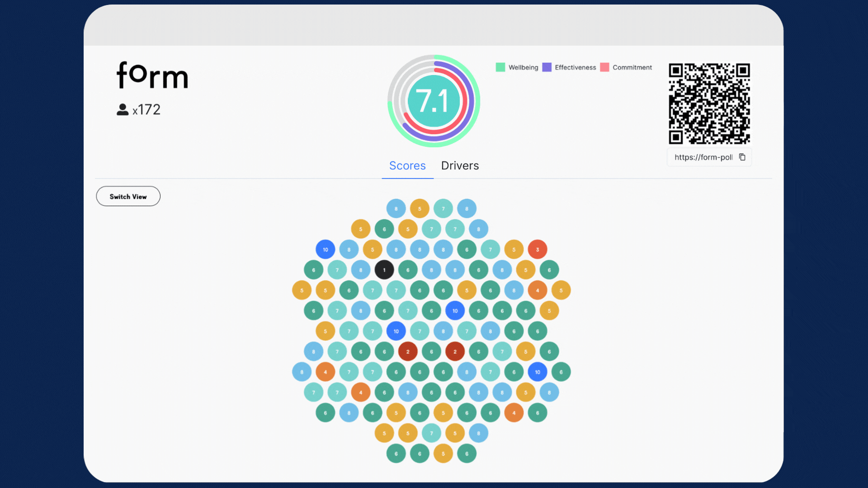The height and width of the screenshot is (488, 868).
Task: Open the Scores tab
Action: coord(407,166)
